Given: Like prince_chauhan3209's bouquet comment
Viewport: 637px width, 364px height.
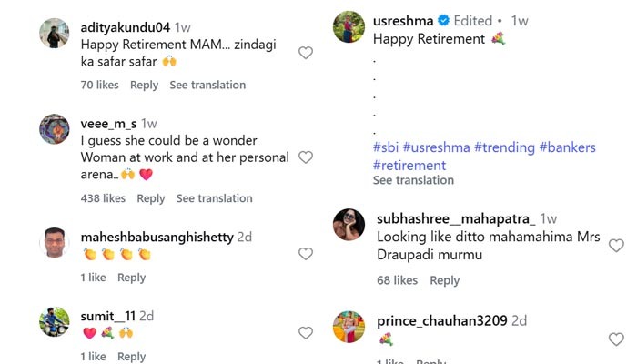Looking at the screenshot, I should (616, 339).
